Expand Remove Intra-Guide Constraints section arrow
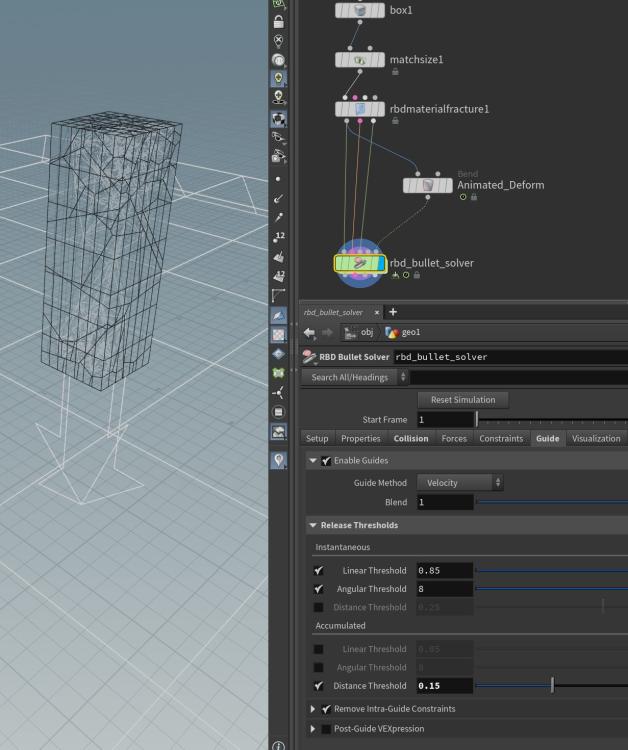 pyautogui.click(x=313, y=709)
